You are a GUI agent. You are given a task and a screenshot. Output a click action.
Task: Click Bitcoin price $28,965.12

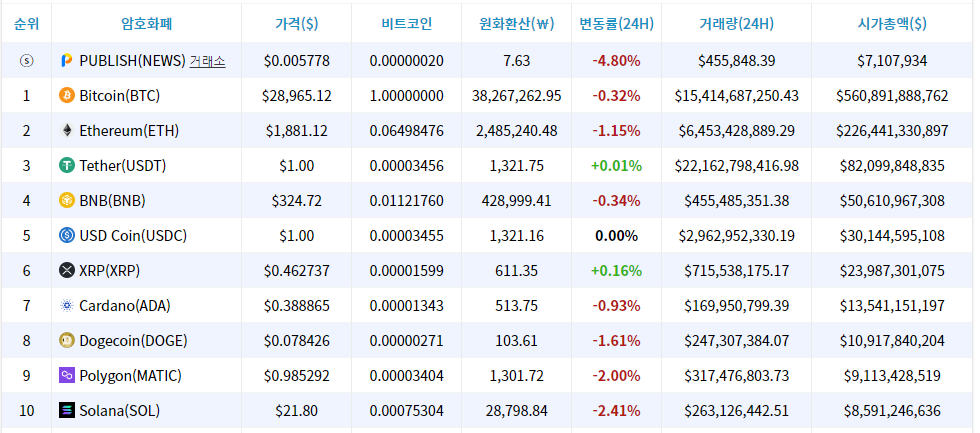click(x=297, y=96)
